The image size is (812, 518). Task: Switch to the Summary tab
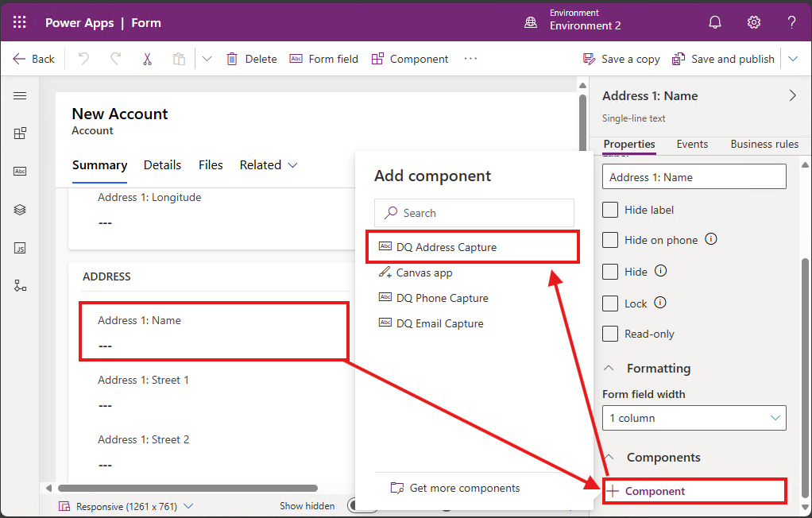pyautogui.click(x=99, y=165)
